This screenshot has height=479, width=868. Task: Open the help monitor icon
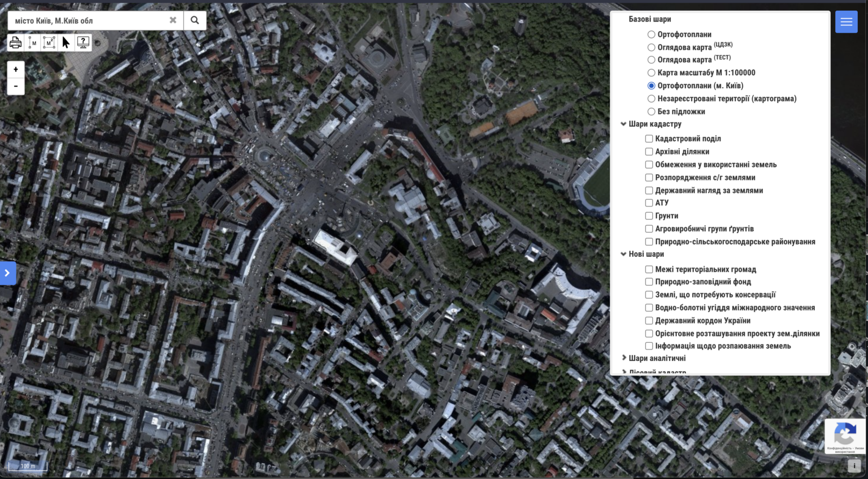83,42
